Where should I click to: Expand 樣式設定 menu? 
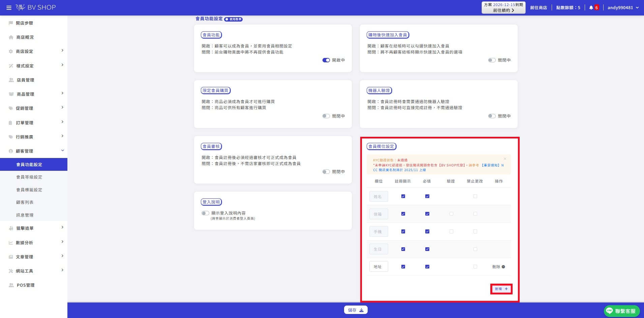34,66
